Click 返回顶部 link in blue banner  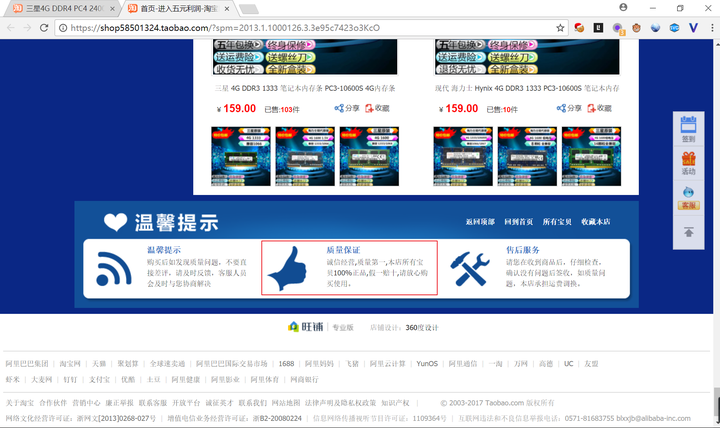tap(480, 222)
